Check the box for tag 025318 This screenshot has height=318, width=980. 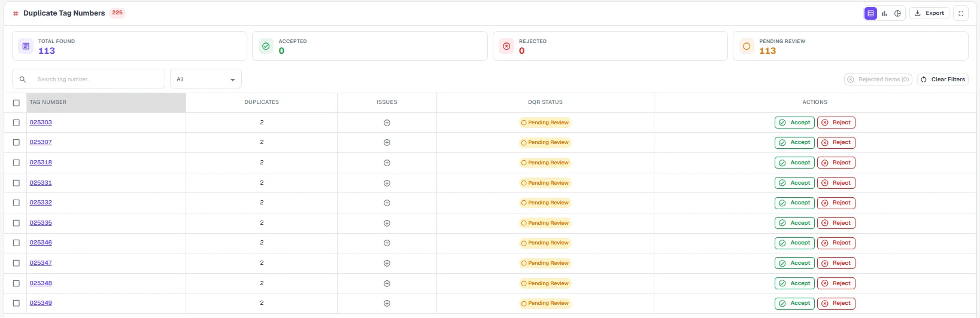point(16,163)
